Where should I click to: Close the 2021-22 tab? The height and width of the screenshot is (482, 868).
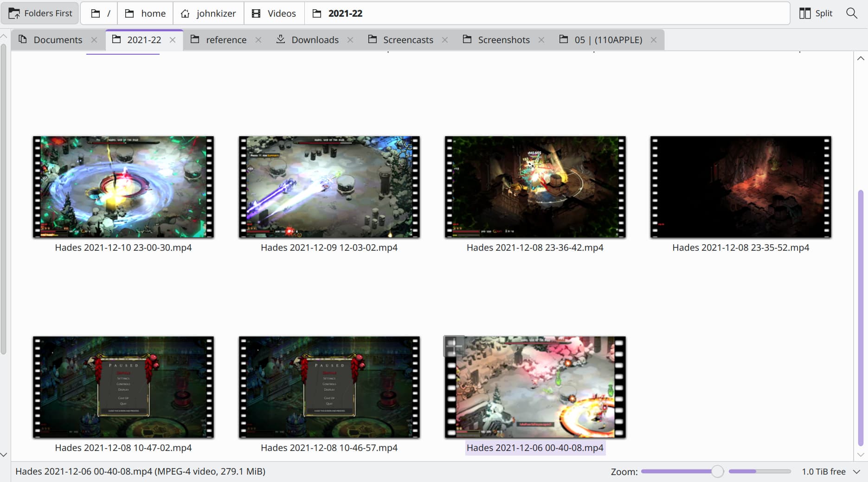pyautogui.click(x=173, y=40)
